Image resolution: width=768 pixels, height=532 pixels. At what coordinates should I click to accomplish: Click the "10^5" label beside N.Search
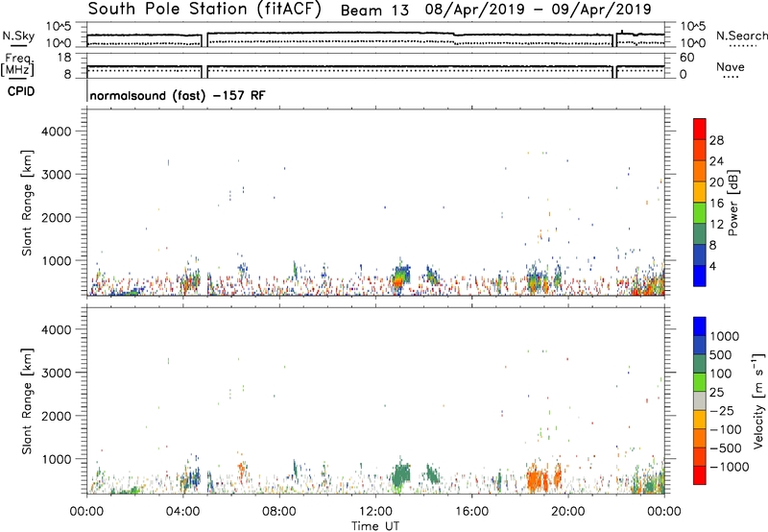pyautogui.click(x=692, y=27)
